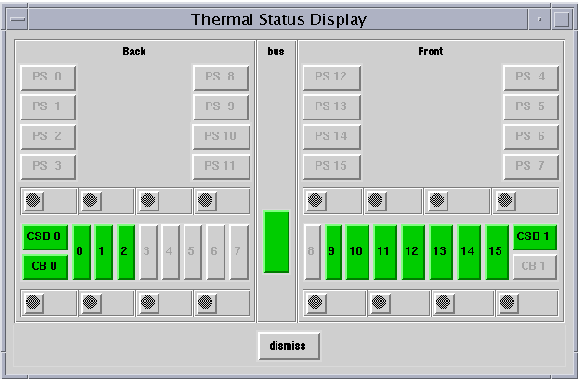Open the green CSD 0 status button
580x380 pixels.
(45, 237)
